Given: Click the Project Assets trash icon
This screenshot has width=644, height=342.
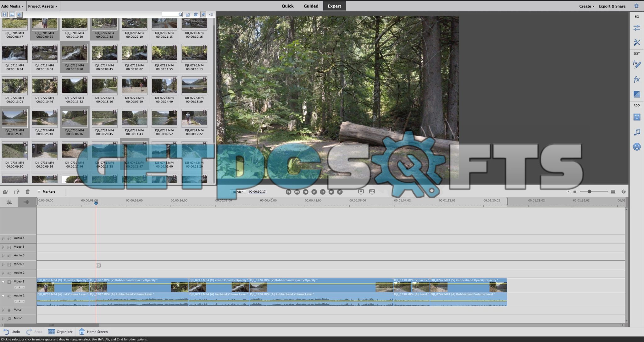Looking at the screenshot, I should pos(196,14).
